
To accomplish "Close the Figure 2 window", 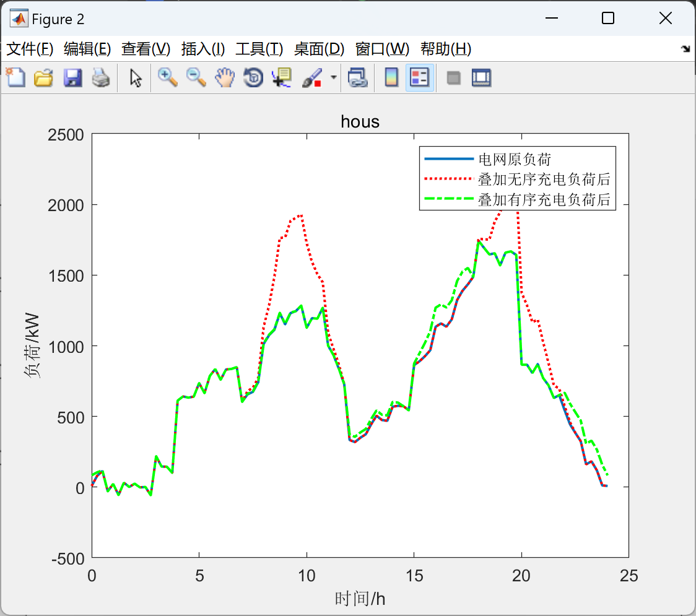I will tap(666, 18).
